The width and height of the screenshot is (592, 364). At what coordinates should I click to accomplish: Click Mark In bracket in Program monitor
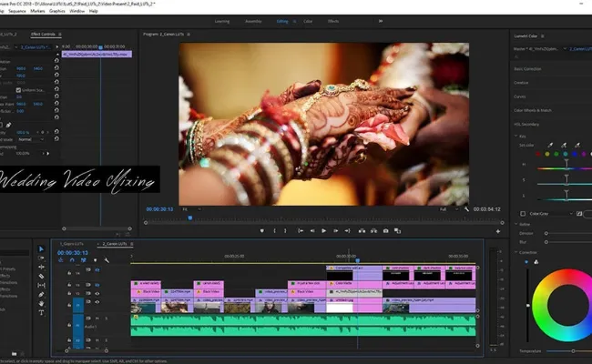(274, 231)
